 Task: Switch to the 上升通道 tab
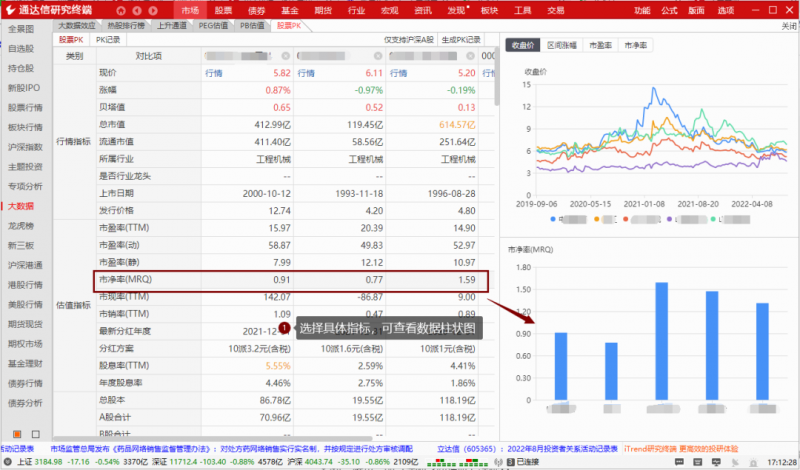pyautogui.click(x=171, y=26)
